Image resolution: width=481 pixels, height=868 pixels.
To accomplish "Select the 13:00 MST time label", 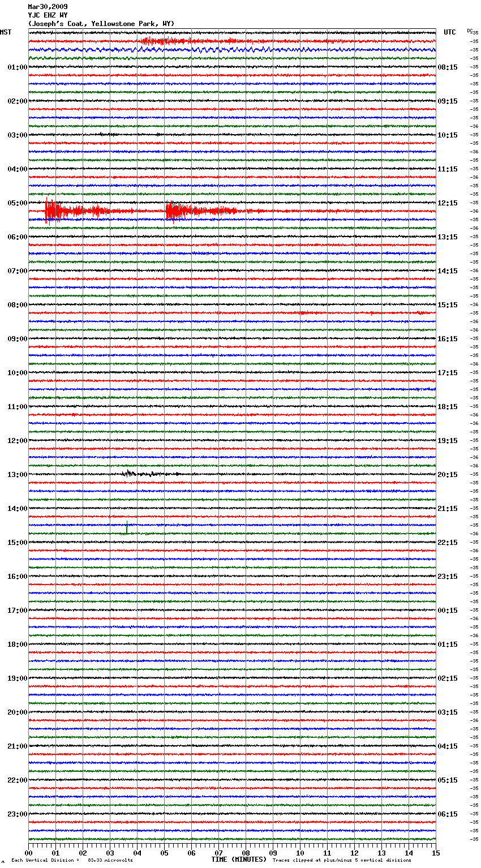I will coord(18,475).
